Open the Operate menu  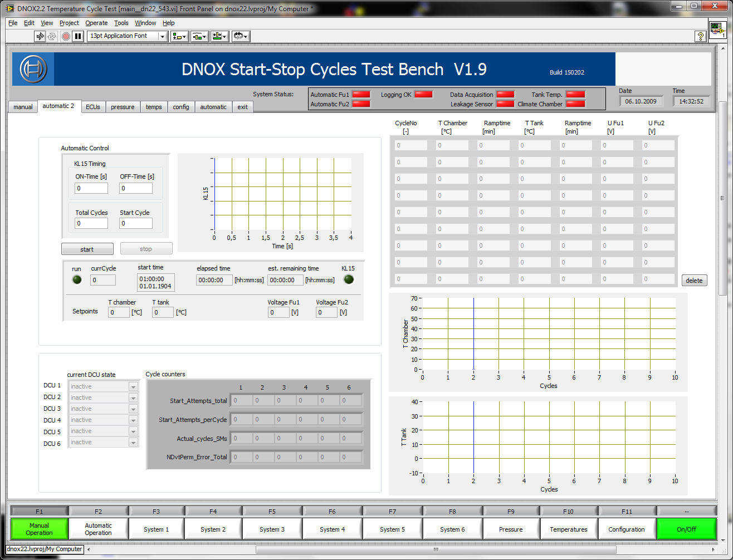[x=96, y=23]
